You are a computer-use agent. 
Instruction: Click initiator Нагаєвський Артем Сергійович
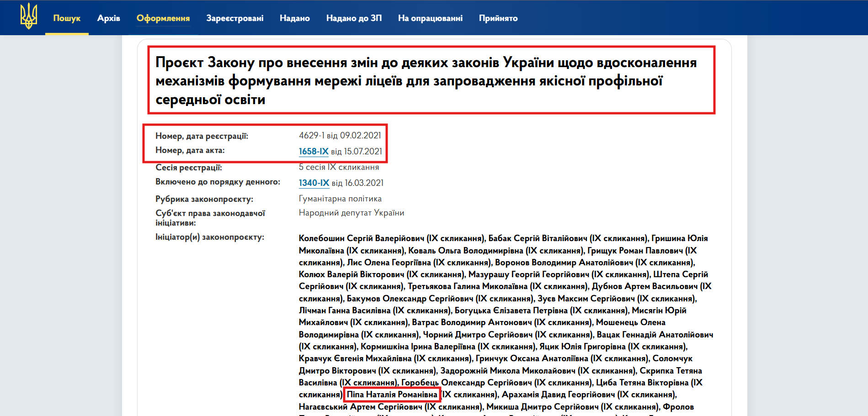(361, 407)
